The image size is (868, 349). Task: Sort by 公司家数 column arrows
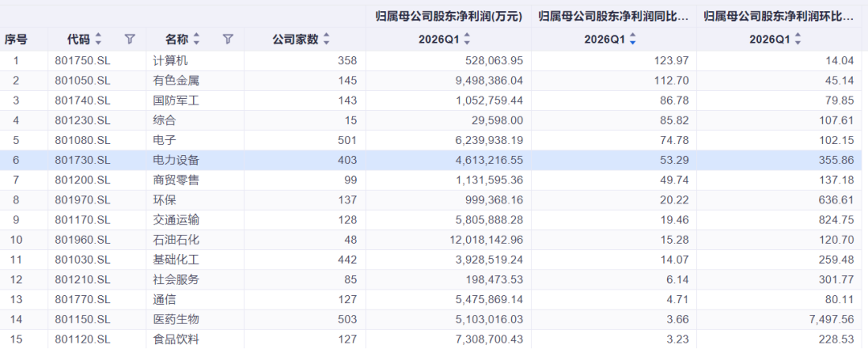point(326,39)
